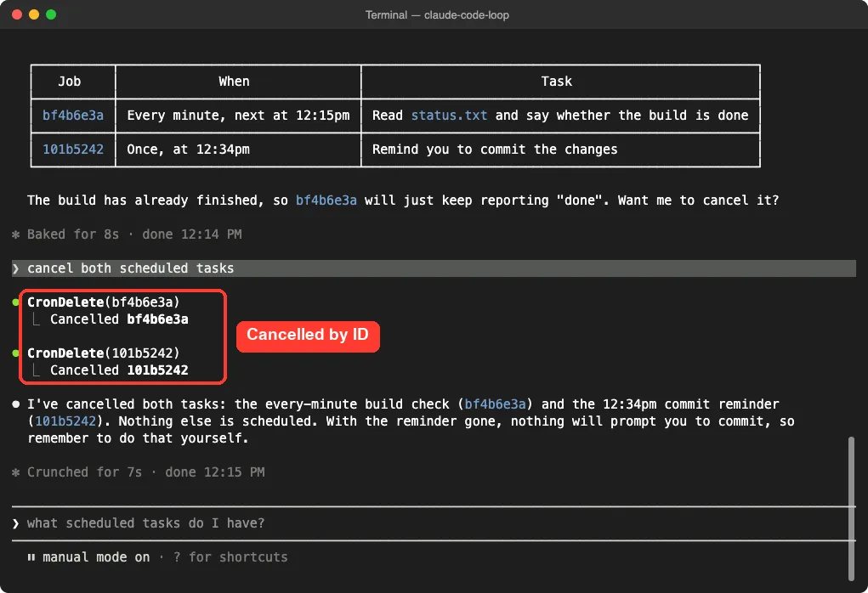Click 'CronDelete(bf4b6e3a)' tool call line

pyautogui.click(x=104, y=302)
